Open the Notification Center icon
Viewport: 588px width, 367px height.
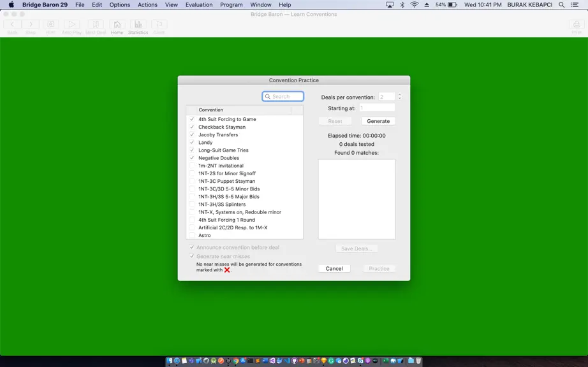pyautogui.click(x=575, y=4)
